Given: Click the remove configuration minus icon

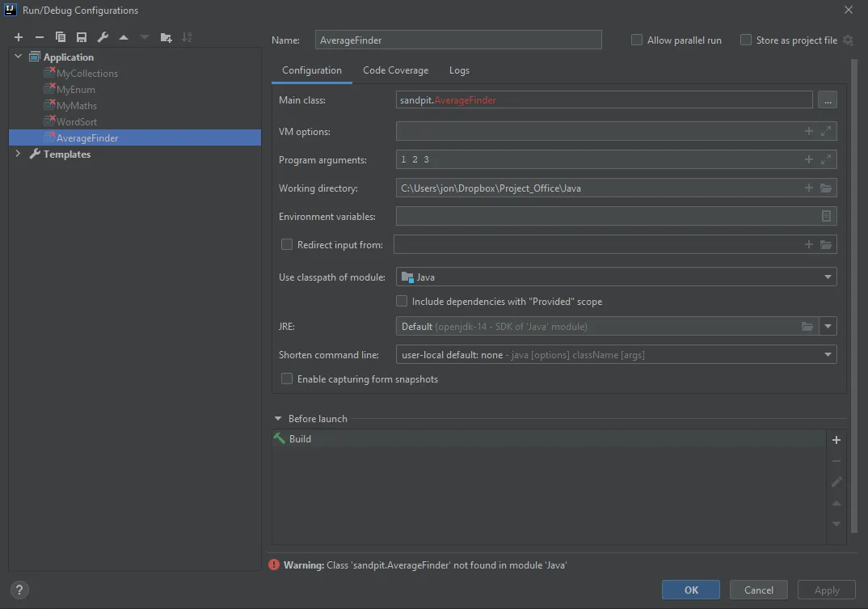Looking at the screenshot, I should pos(40,37).
